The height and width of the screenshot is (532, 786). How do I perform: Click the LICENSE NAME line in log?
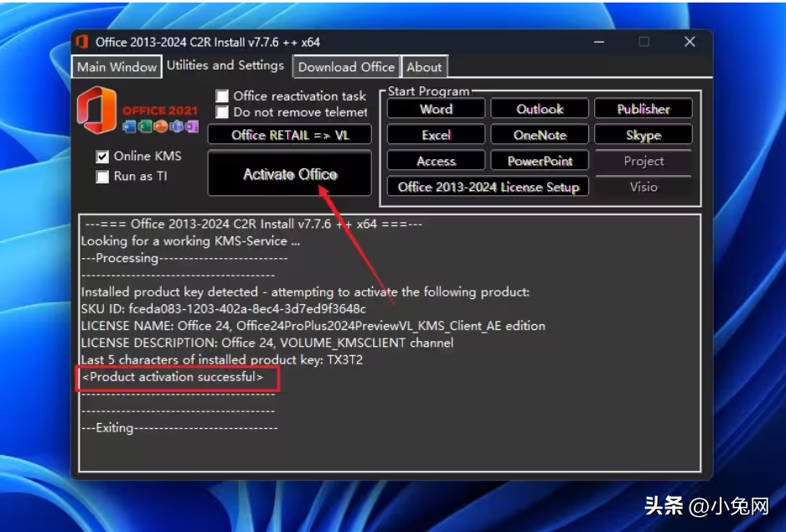tap(313, 326)
